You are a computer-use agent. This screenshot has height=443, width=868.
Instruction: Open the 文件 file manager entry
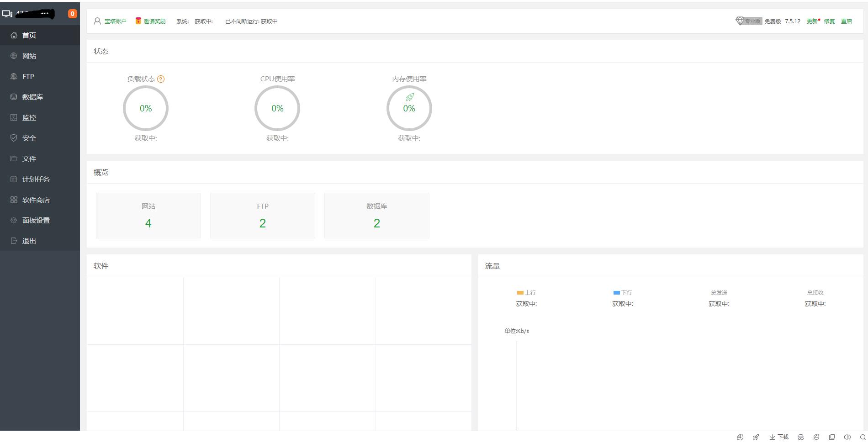pyautogui.click(x=40, y=158)
